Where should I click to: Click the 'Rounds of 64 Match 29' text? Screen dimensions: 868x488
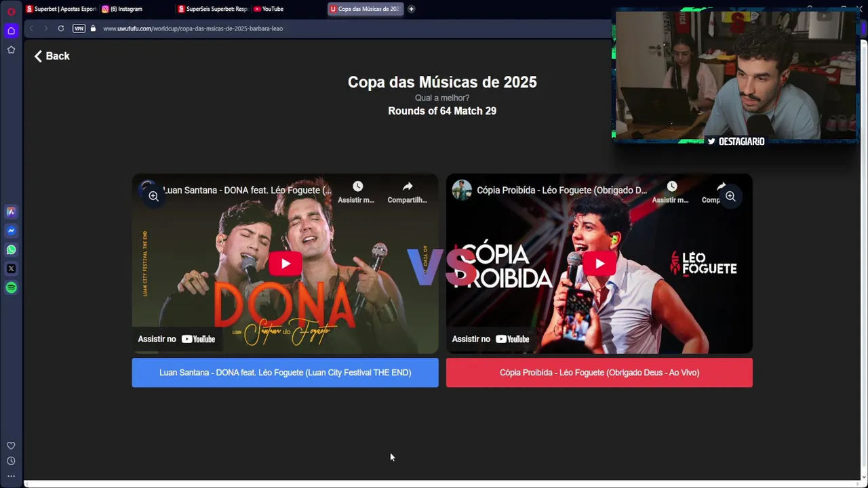point(442,111)
